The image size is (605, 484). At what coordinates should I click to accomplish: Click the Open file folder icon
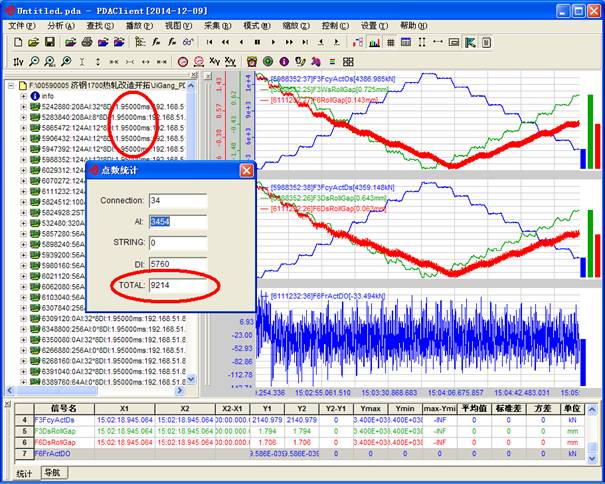33,42
